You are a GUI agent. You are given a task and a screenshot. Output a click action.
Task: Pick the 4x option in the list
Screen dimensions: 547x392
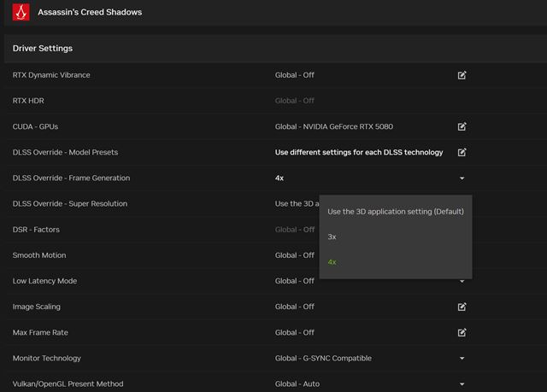pos(332,262)
